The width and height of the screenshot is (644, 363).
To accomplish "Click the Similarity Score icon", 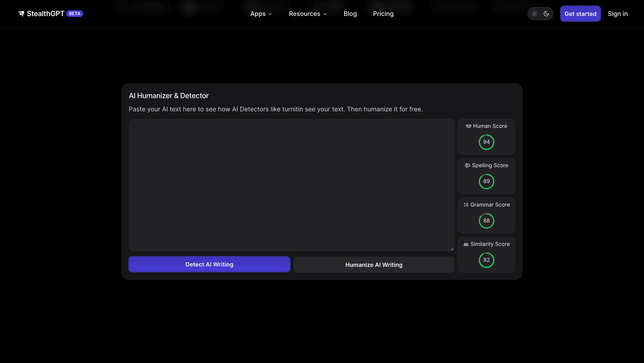I will [x=466, y=244].
